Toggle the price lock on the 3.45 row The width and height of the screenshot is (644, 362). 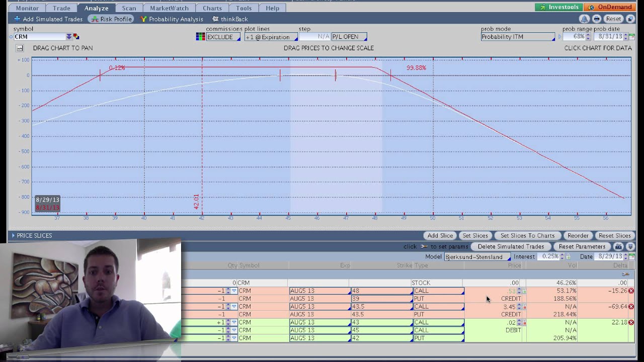524,307
